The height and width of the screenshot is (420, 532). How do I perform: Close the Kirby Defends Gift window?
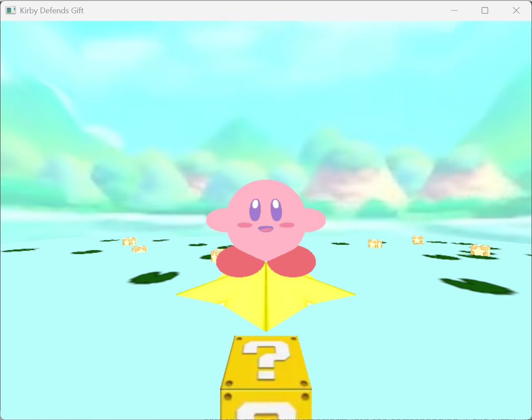pos(516,11)
